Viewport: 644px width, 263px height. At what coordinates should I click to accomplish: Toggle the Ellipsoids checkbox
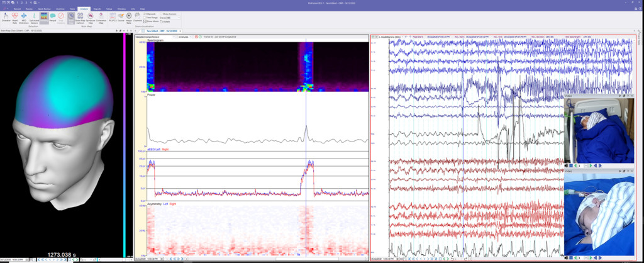point(150,14)
